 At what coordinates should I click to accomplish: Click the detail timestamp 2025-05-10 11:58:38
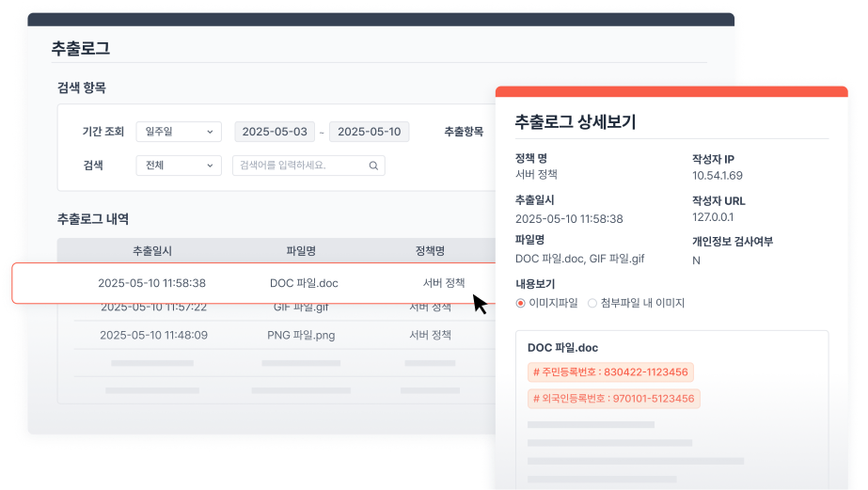[569, 219]
